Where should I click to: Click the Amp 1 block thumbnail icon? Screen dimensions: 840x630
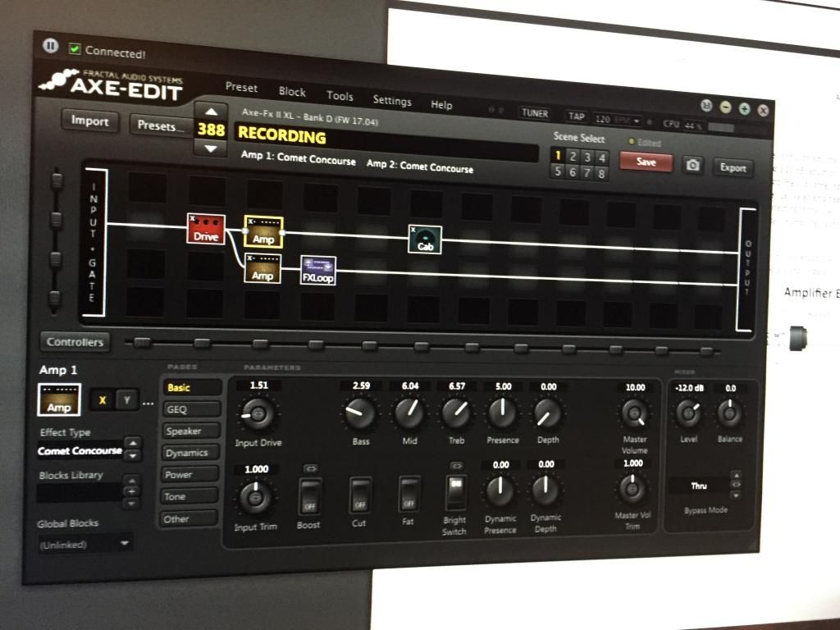pos(59,399)
